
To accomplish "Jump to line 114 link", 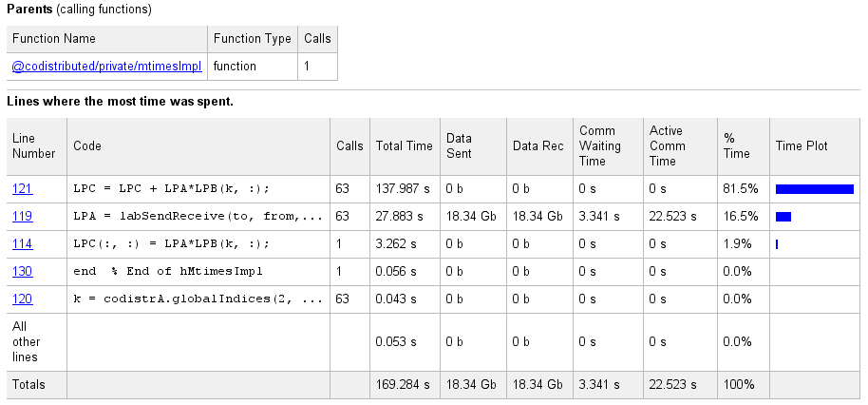I will tap(23, 243).
